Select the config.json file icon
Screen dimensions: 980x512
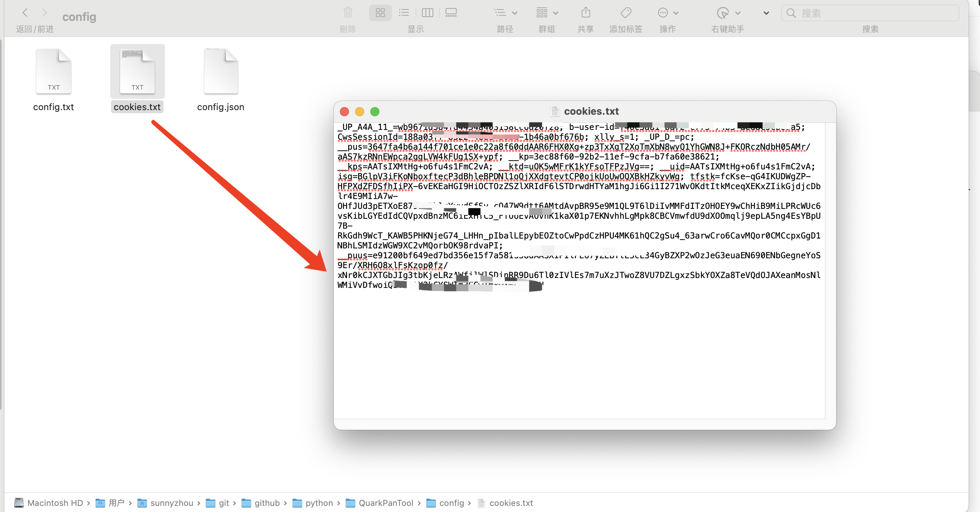(x=220, y=71)
